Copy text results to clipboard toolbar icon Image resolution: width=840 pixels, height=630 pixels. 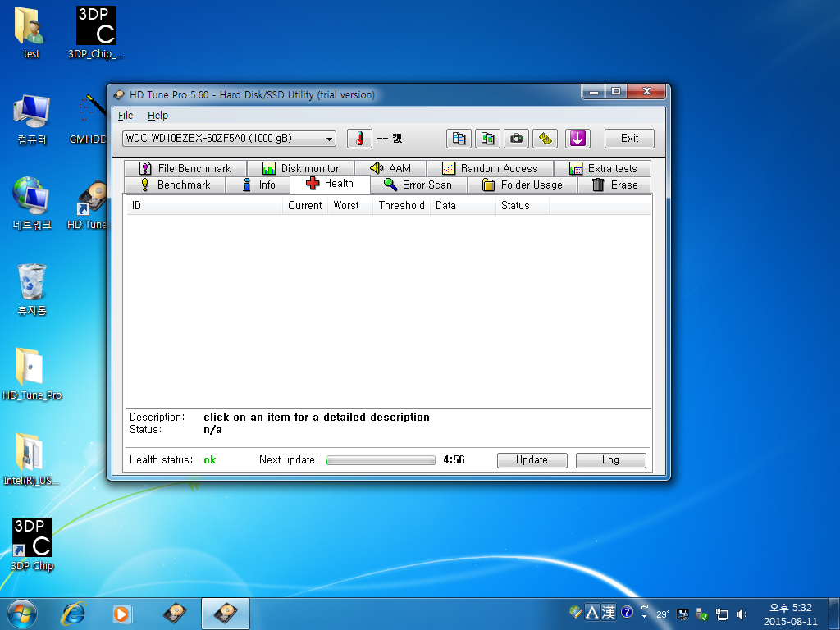(459, 139)
